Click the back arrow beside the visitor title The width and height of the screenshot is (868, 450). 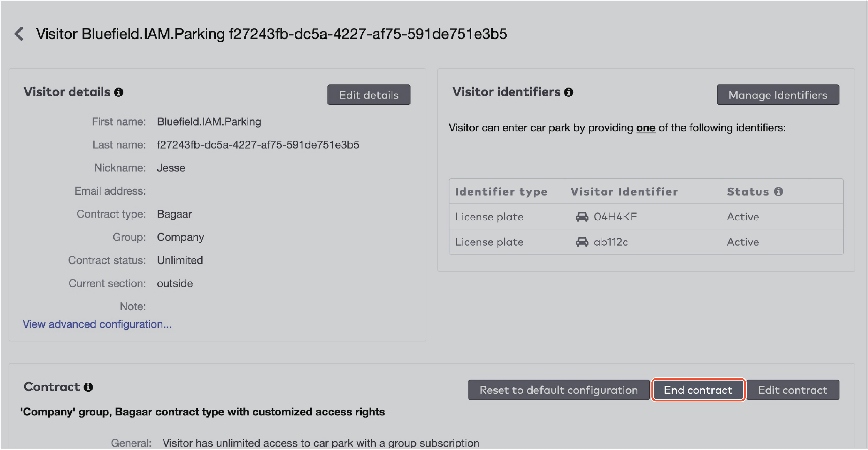19,34
